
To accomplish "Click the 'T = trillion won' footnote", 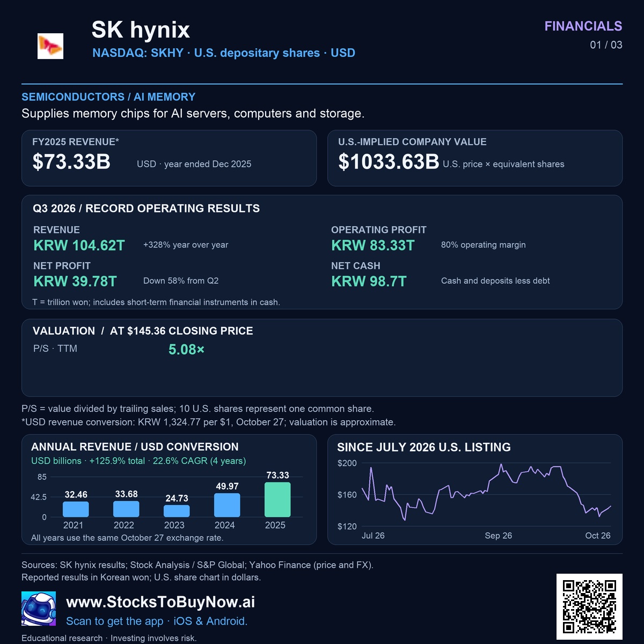I will [x=156, y=302].
